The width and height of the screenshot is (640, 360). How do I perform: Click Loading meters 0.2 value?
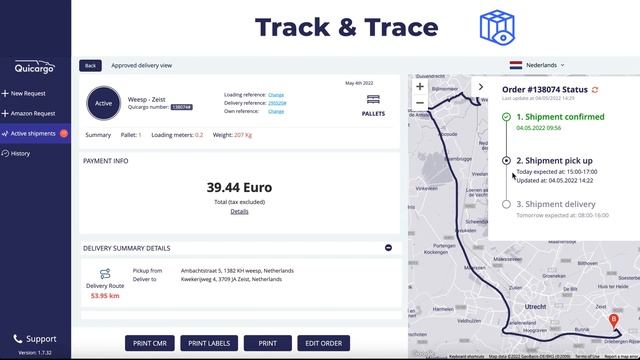click(x=199, y=135)
